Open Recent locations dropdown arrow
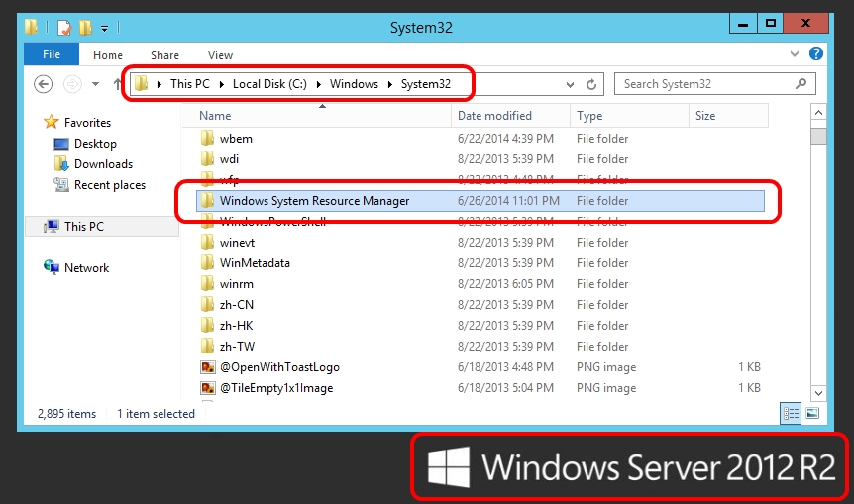This screenshot has height=504, width=854. pos(96,84)
